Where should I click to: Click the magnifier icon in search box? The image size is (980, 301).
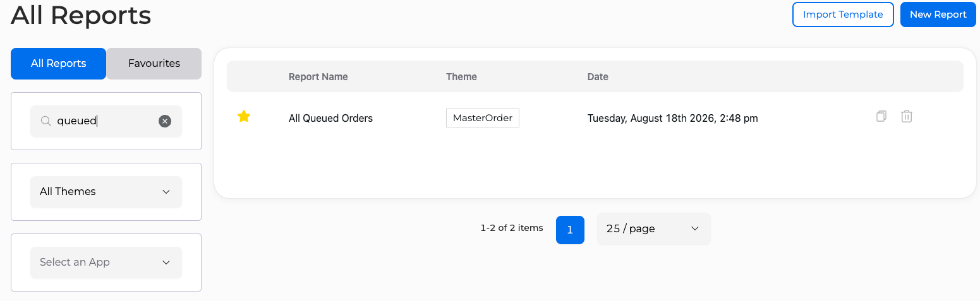click(x=46, y=121)
